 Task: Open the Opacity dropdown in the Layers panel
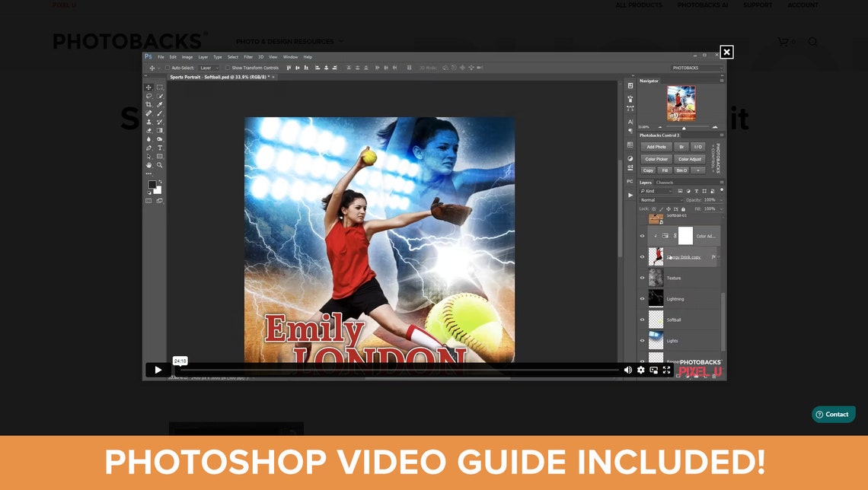pyautogui.click(x=720, y=200)
